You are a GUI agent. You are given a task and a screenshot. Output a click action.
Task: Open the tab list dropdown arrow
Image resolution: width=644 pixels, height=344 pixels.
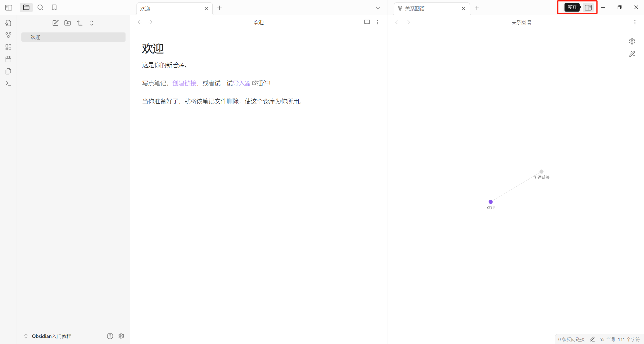378,8
